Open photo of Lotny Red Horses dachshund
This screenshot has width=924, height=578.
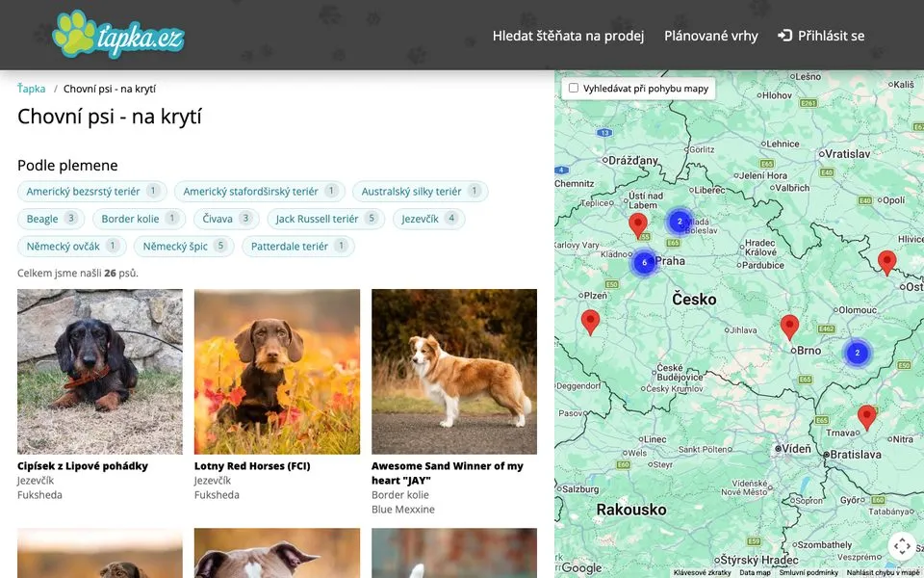(x=277, y=372)
